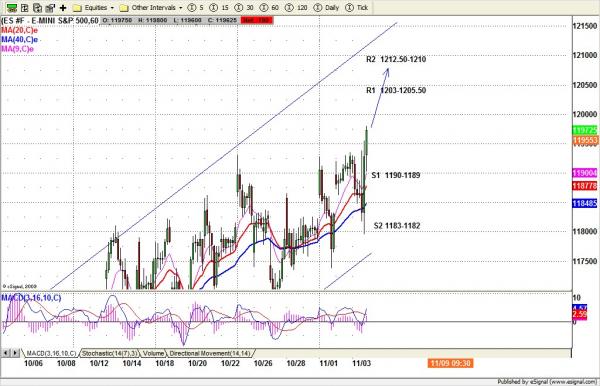The height and width of the screenshot is (386, 600).
Task: Click the second toolbar icon showing a grid
Action: tap(25, 8)
